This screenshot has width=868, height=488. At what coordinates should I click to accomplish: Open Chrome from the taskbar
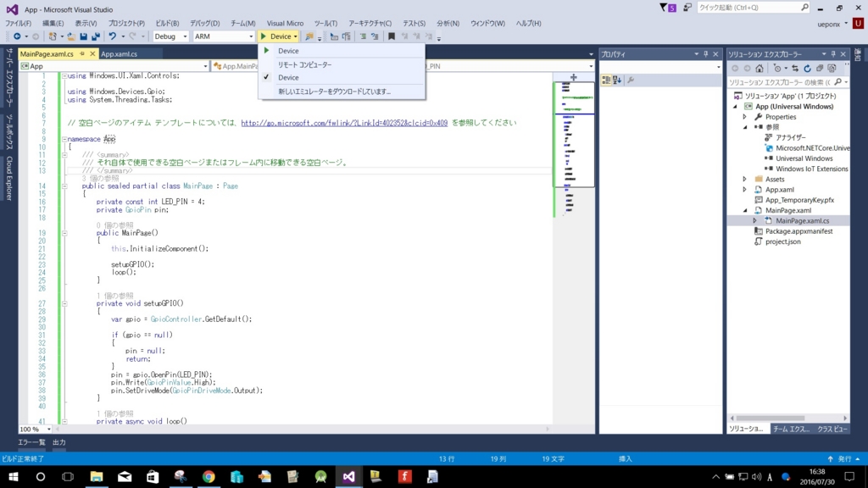click(209, 476)
